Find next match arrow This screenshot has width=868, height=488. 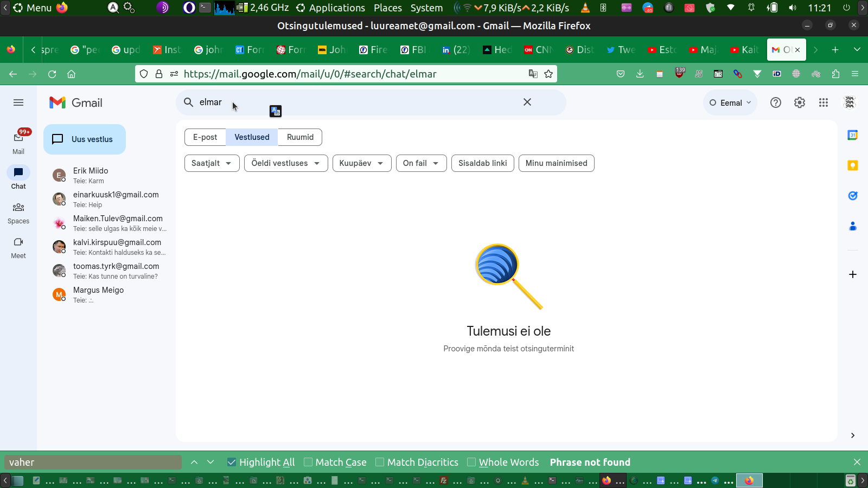click(210, 462)
